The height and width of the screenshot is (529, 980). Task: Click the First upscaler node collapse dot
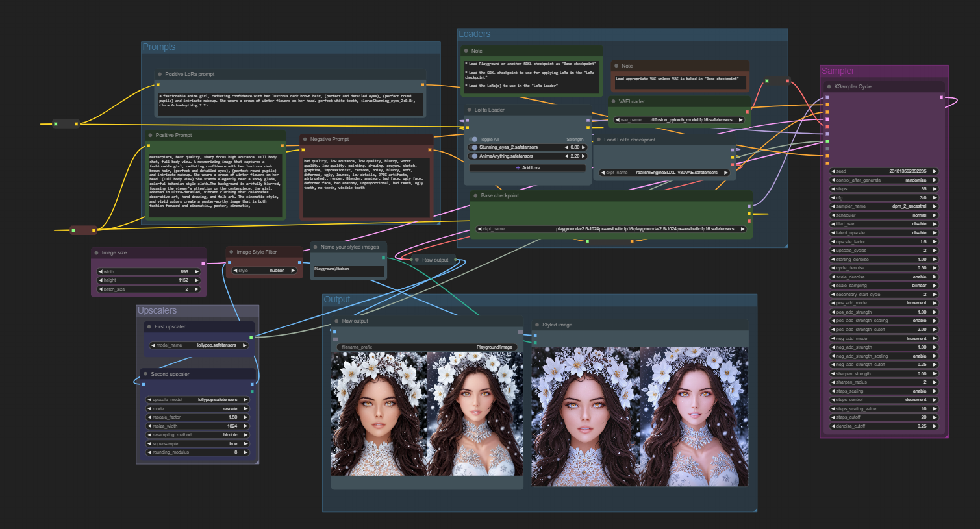pos(149,326)
